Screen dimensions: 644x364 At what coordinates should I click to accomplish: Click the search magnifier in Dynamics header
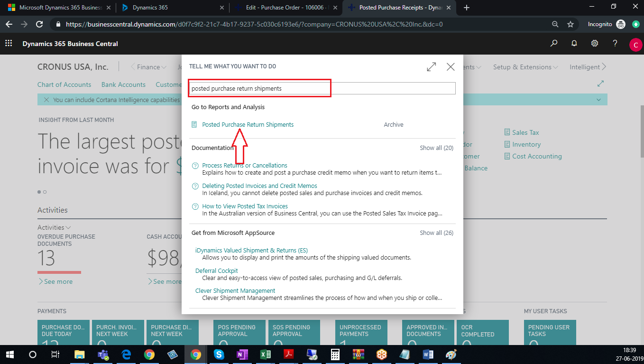pyautogui.click(x=554, y=43)
